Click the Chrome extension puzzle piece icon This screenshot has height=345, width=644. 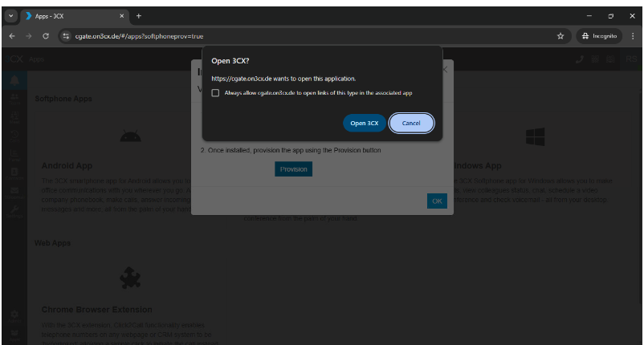point(130,278)
